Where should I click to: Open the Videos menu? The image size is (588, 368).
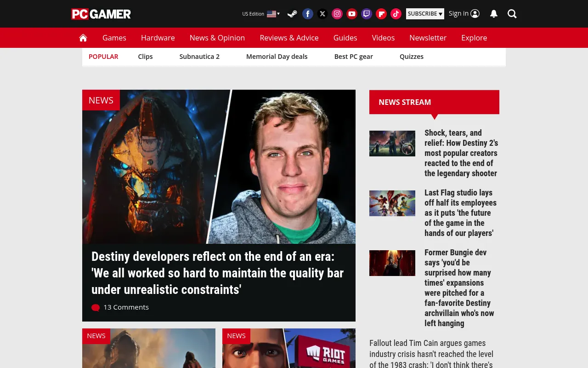coord(384,38)
